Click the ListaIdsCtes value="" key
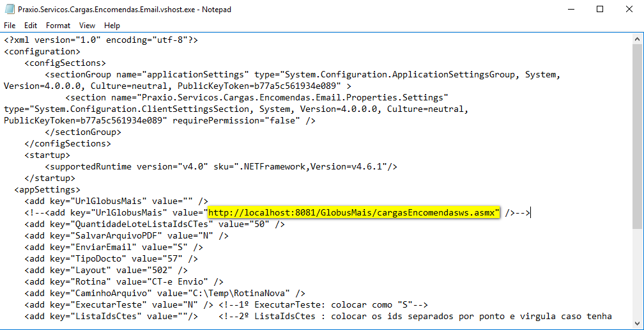Viewport: 644px width, 330px height. pyautogui.click(x=111, y=317)
